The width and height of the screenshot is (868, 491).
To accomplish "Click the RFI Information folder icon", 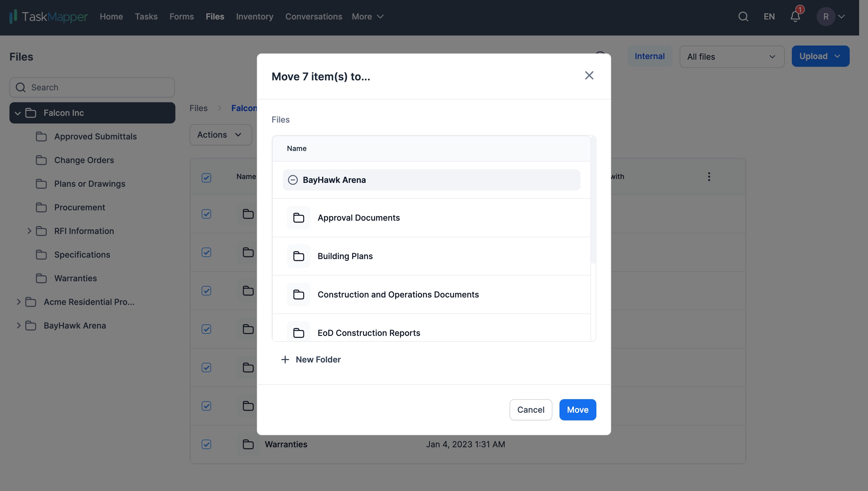I will pos(41,231).
